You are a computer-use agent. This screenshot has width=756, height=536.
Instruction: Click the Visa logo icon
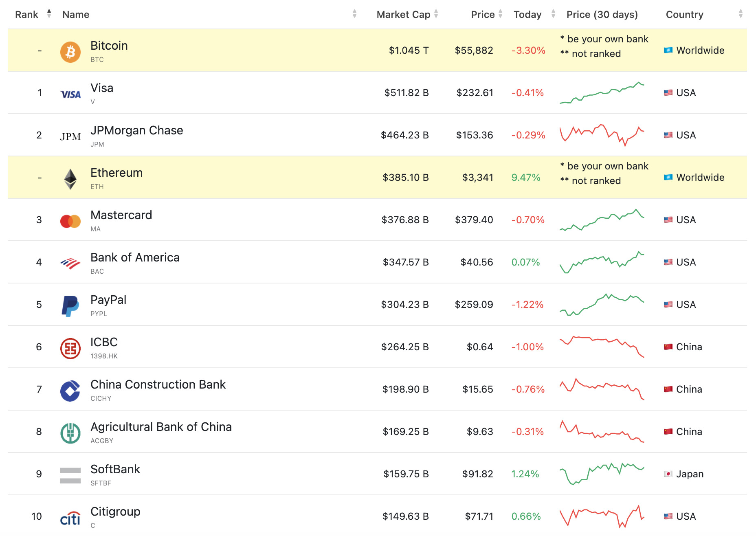point(70,94)
